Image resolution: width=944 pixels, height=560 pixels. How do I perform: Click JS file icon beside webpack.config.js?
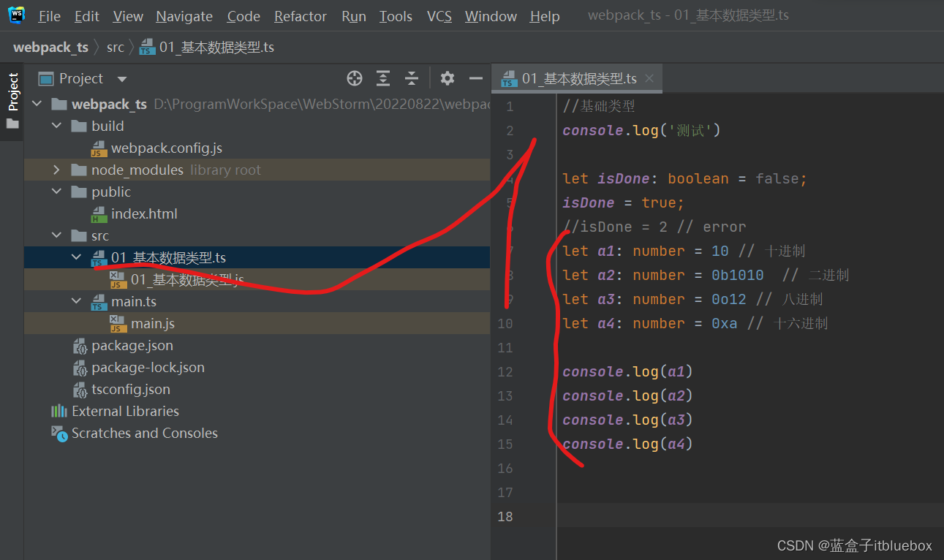pos(99,148)
